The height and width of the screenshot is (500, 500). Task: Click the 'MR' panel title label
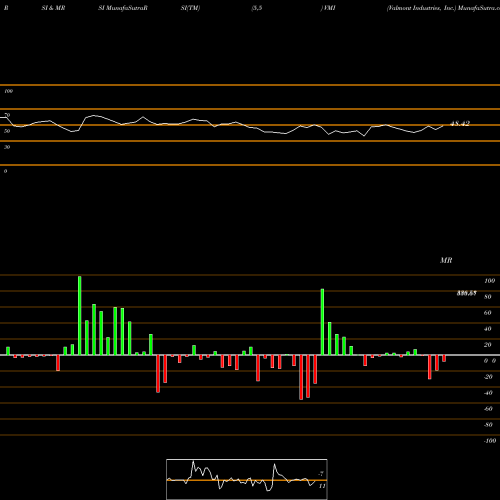click(446, 260)
